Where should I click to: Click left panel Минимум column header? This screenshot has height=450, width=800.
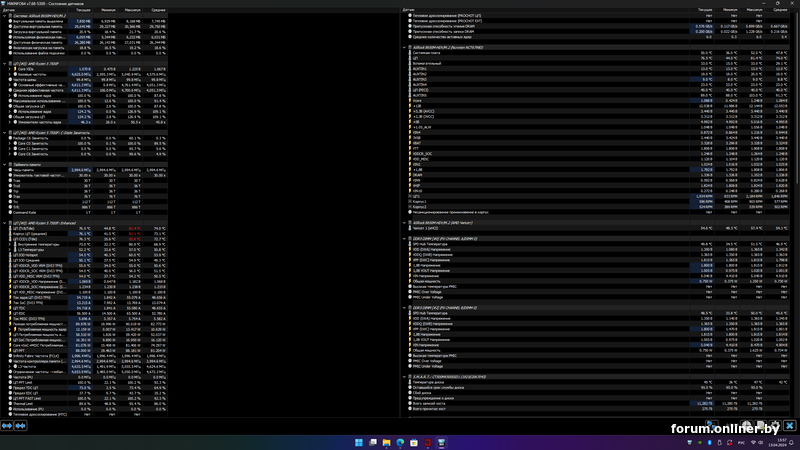(x=105, y=10)
